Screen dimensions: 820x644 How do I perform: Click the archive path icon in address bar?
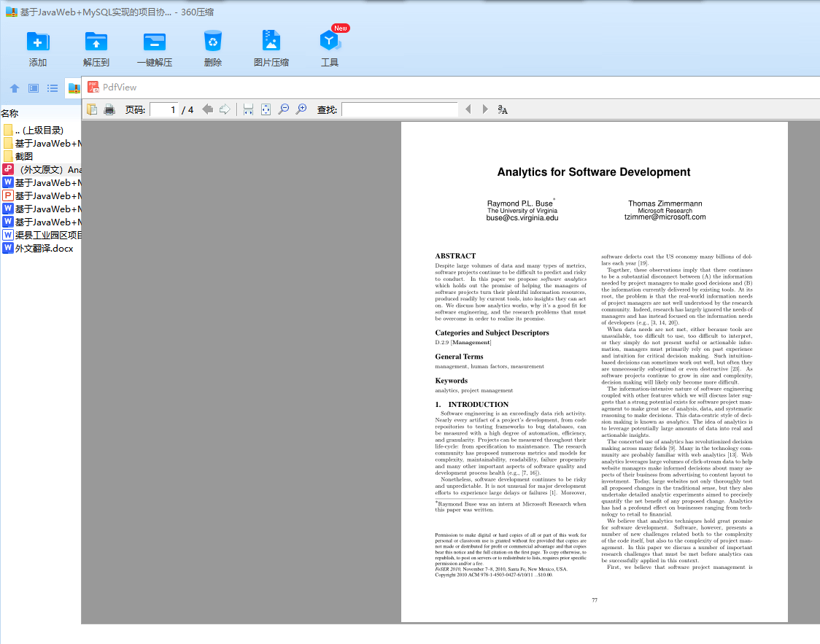click(74, 88)
